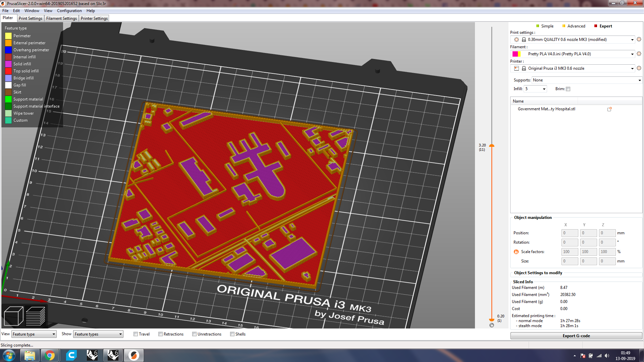Viewport: 644px width, 362px height.
Task: Open filament settings via its gear icon
Action: click(x=639, y=54)
